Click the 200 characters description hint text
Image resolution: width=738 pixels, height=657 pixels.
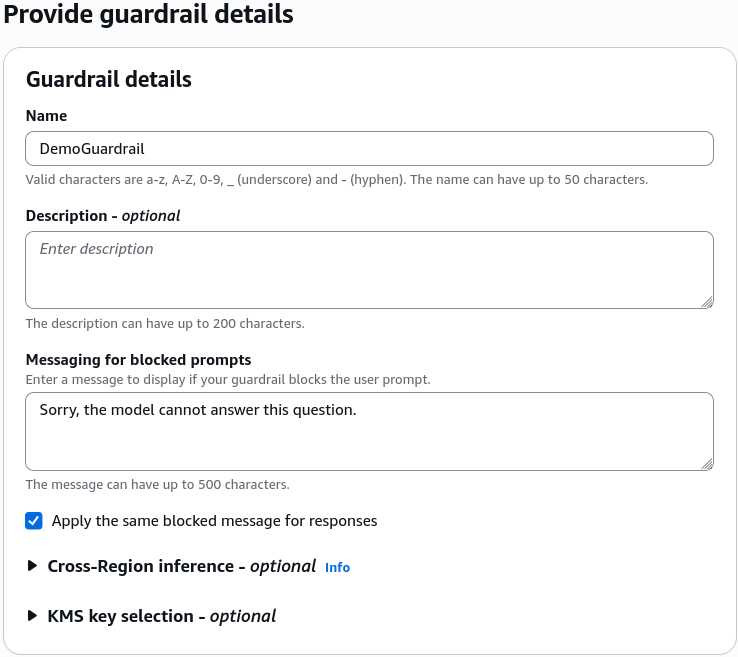coord(165,324)
